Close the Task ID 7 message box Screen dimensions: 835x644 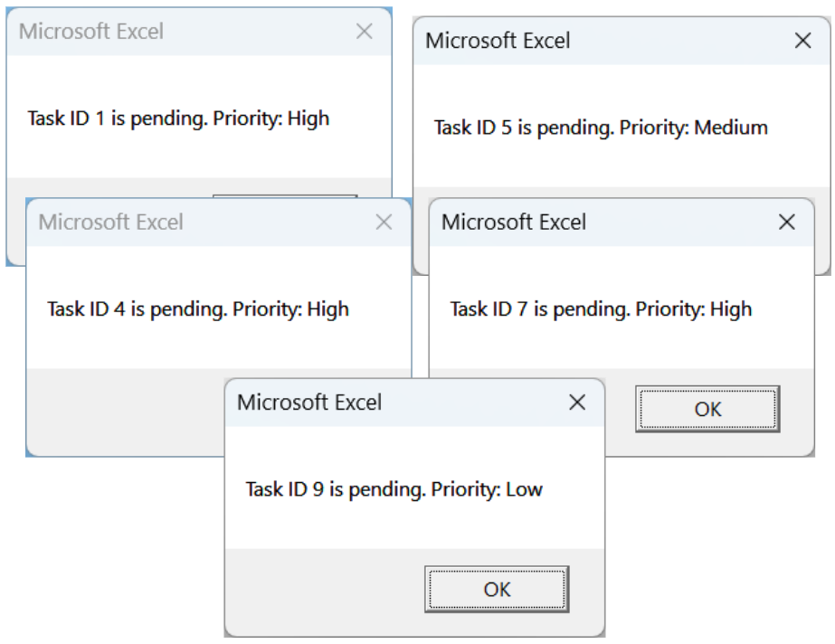tap(787, 223)
